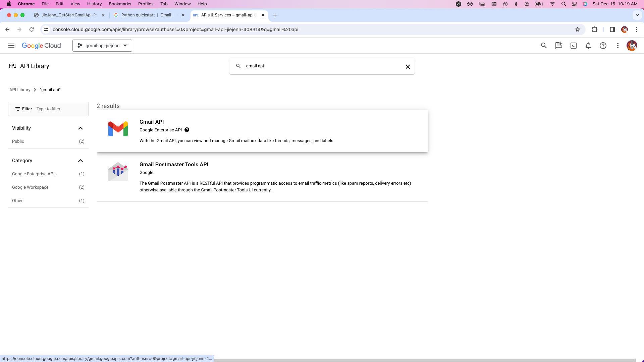Click the search field containing gmail api
Screen dimensions: 644x362
pyautogui.click(x=322, y=66)
